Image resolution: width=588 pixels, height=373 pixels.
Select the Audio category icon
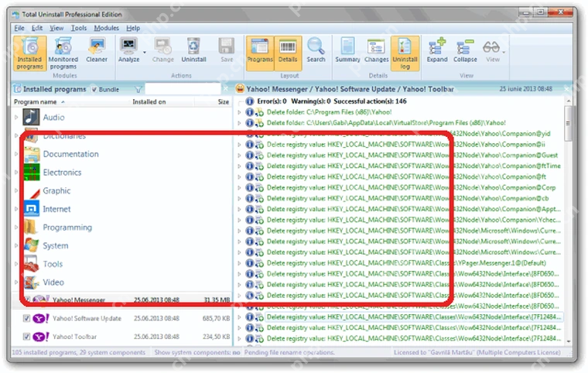click(x=31, y=117)
